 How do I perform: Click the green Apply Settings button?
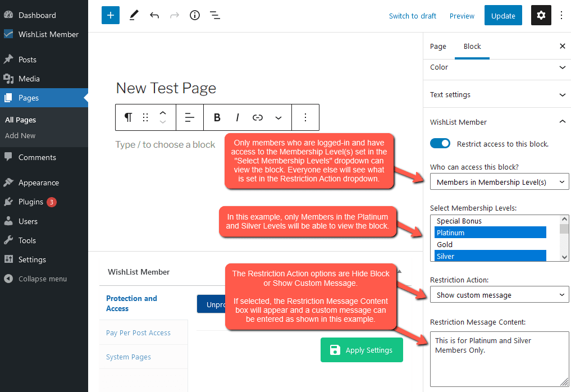pyautogui.click(x=362, y=350)
